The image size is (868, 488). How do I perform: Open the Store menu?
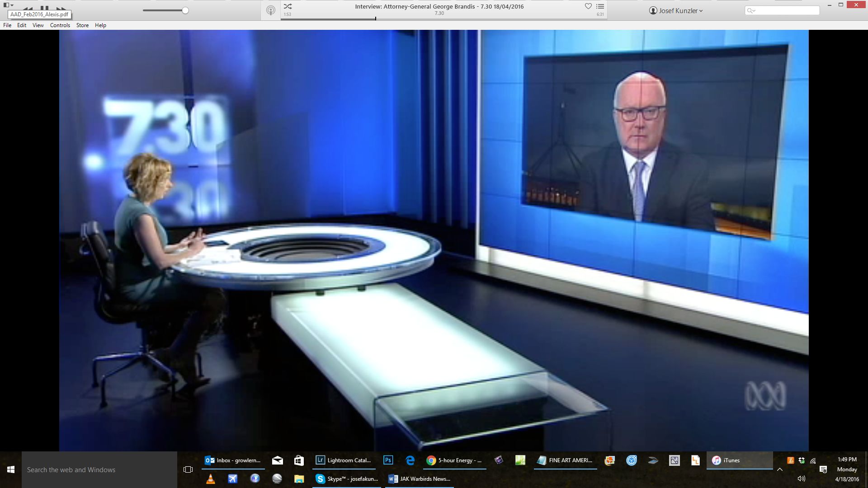(x=82, y=25)
